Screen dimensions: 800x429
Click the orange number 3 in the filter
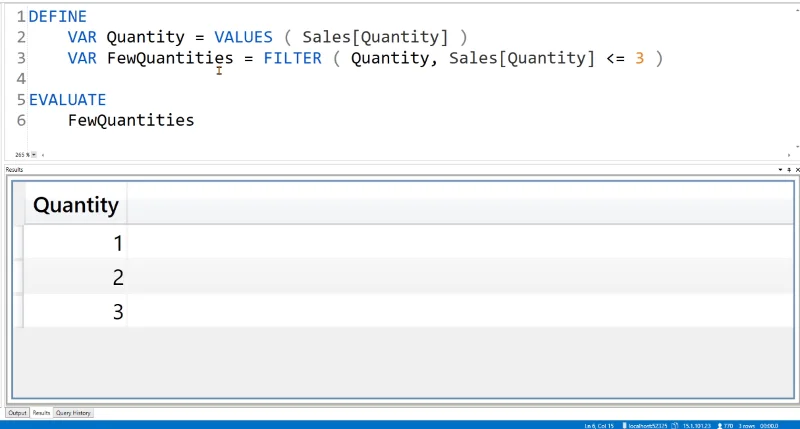(x=639, y=58)
